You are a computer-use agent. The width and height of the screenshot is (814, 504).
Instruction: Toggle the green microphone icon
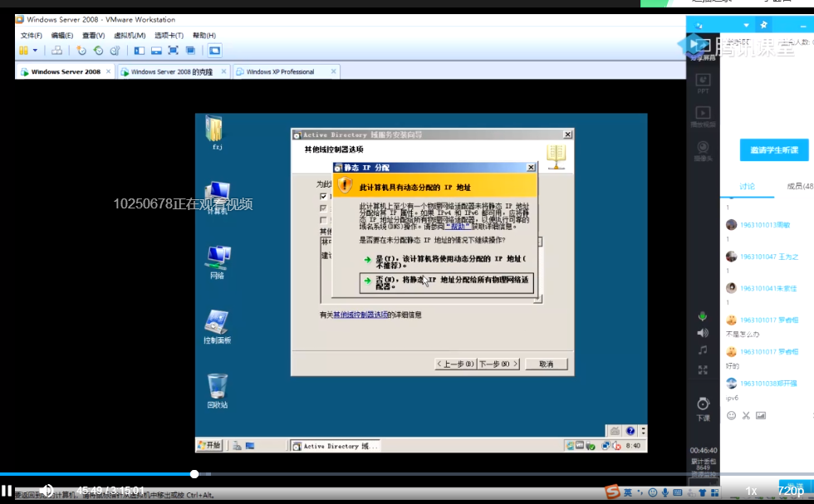coord(703,316)
